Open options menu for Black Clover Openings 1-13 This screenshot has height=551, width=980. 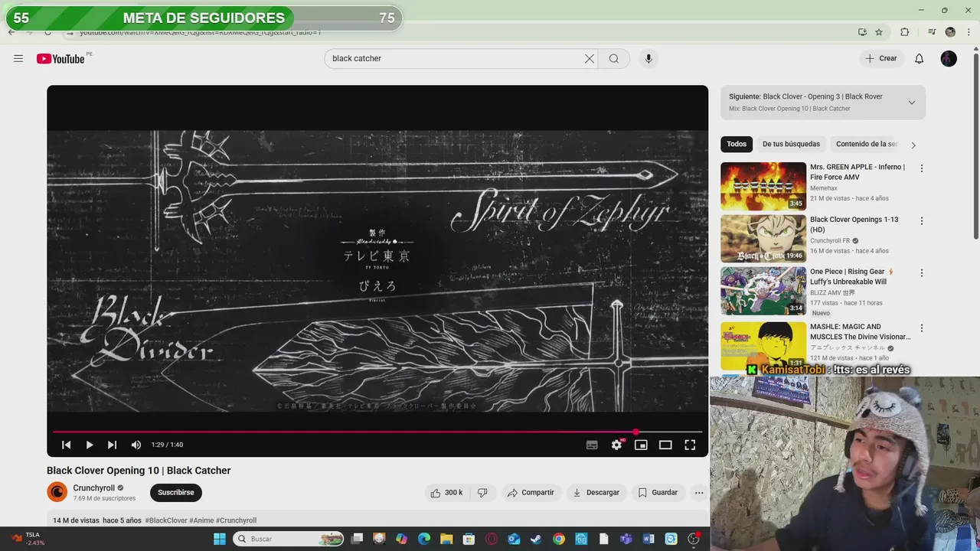pyautogui.click(x=921, y=220)
